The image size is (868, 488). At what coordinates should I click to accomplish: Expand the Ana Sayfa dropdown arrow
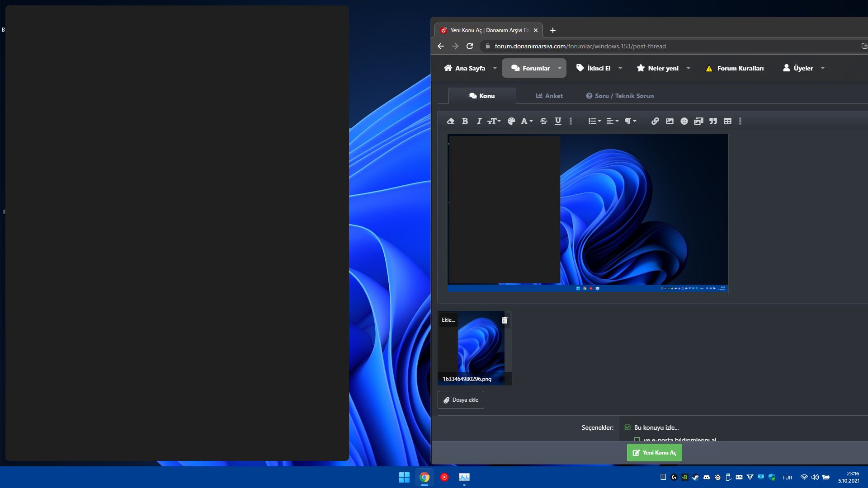tap(495, 68)
